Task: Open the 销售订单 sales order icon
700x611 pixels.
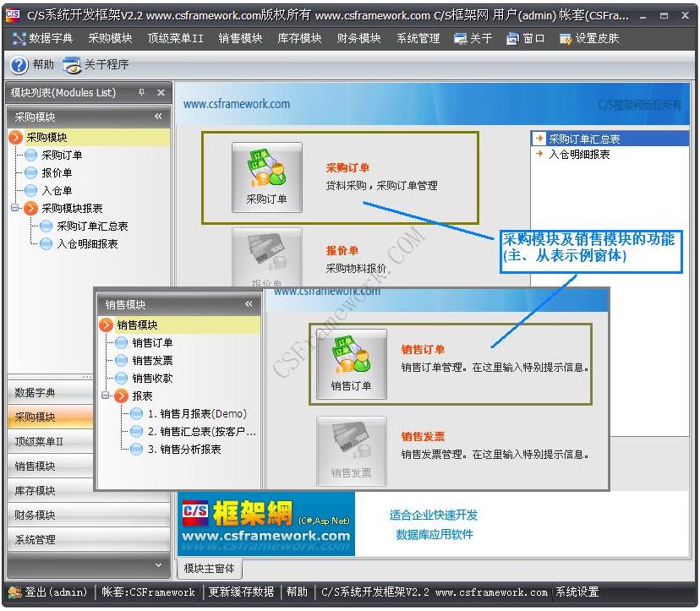Action: click(x=353, y=365)
